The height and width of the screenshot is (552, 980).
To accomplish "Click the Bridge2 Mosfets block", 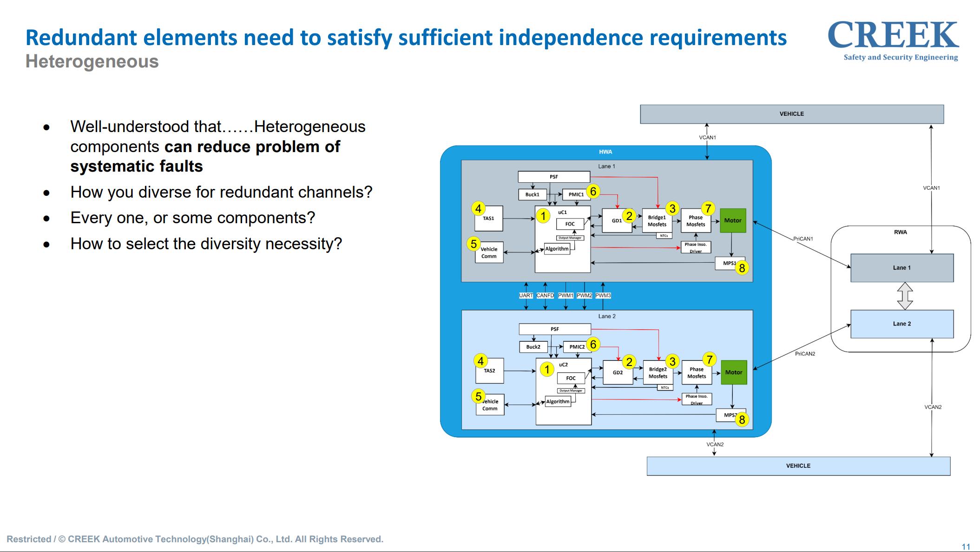I will (x=658, y=373).
